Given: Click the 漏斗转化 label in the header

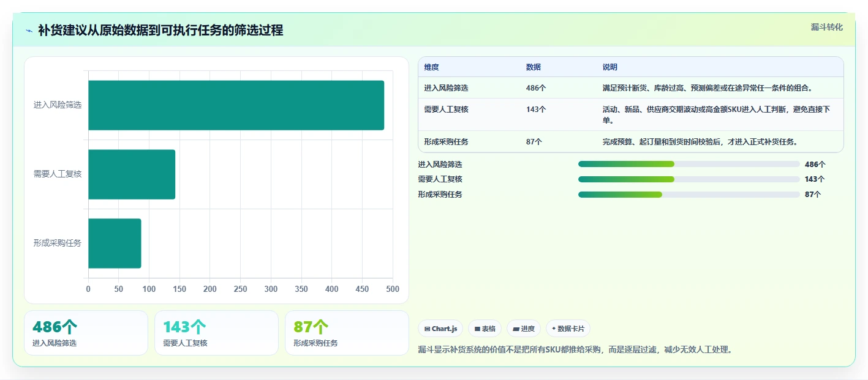Looking at the screenshot, I should click(x=826, y=28).
